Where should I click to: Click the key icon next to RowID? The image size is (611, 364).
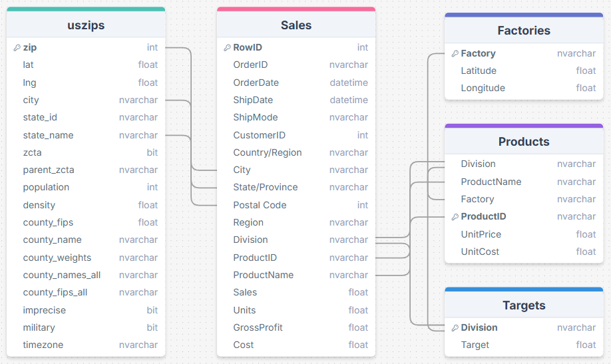pos(227,48)
